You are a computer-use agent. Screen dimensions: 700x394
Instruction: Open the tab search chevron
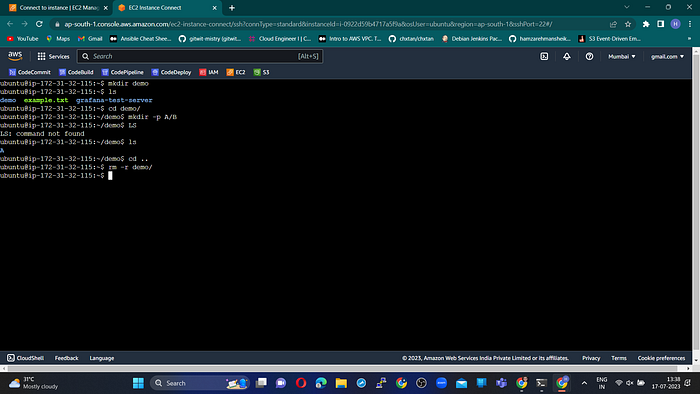[627, 7]
